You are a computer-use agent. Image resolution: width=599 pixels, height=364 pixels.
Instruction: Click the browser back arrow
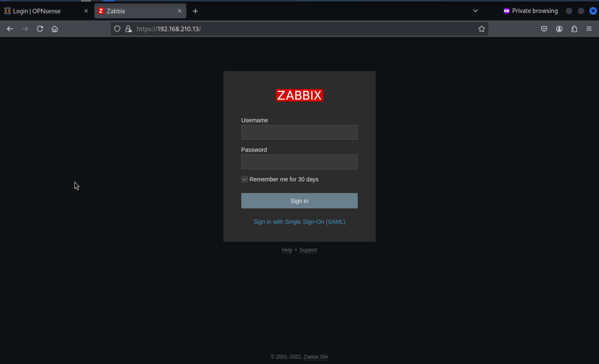tap(10, 29)
